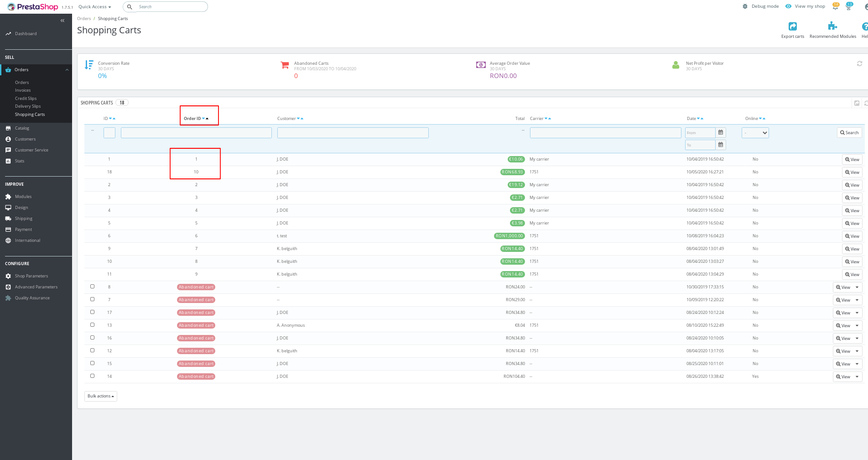
Task: Sort Date column descending
Action: [x=698, y=119]
